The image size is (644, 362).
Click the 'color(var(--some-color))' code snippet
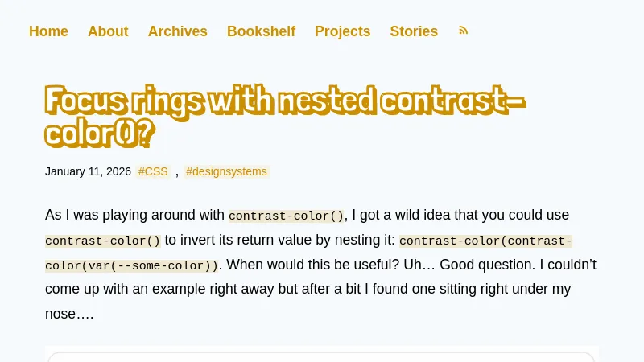point(131,265)
